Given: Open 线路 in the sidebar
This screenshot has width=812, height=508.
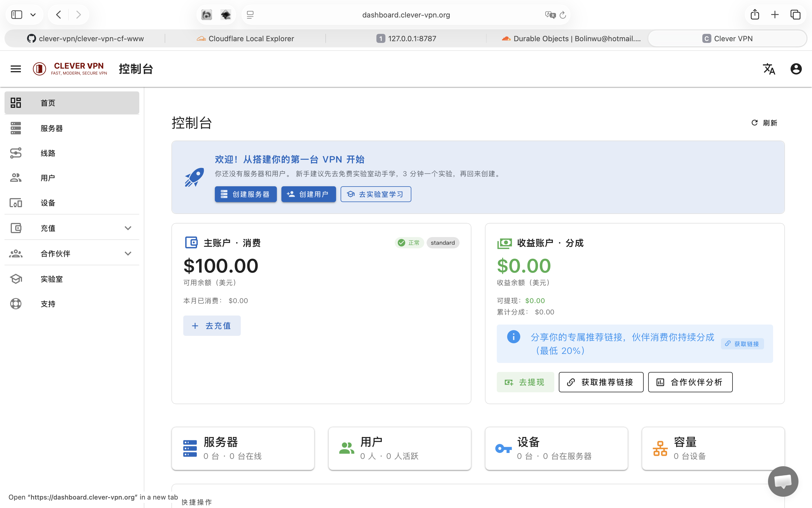Looking at the screenshot, I should pyautogui.click(x=72, y=153).
